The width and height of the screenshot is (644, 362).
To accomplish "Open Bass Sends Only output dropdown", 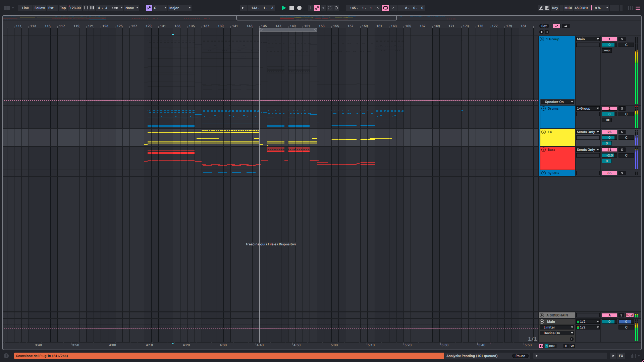I will coord(588,150).
